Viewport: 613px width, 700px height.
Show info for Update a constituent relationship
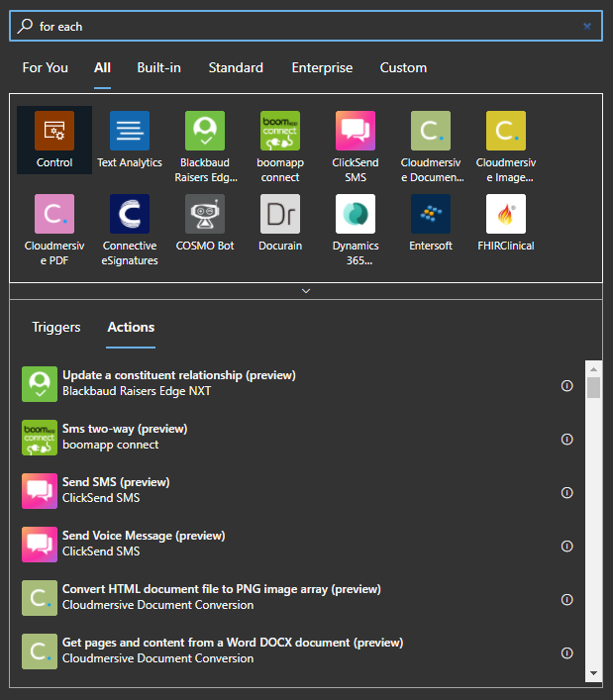click(x=567, y=386)
